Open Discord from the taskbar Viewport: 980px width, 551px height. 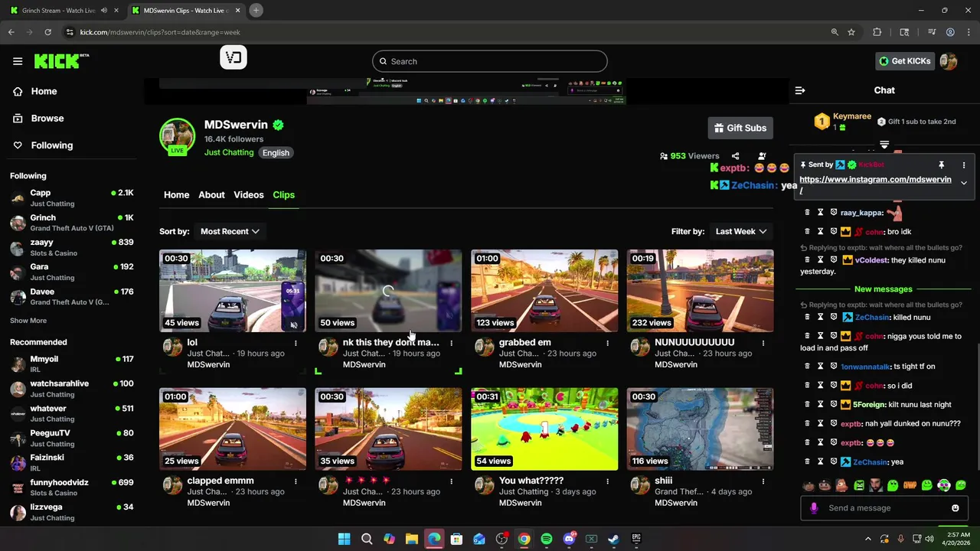click(x=569, y=540)
